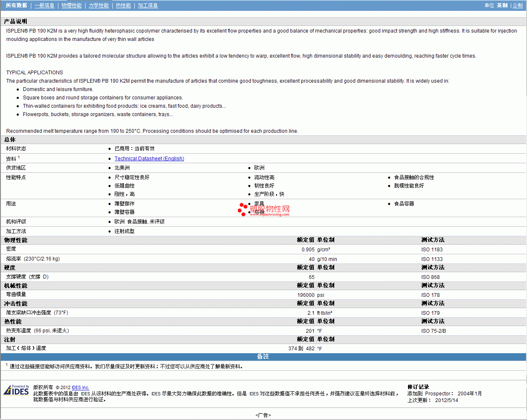
Task: Click the <广告> placeholder at bottom
Action: coord(263,415)
